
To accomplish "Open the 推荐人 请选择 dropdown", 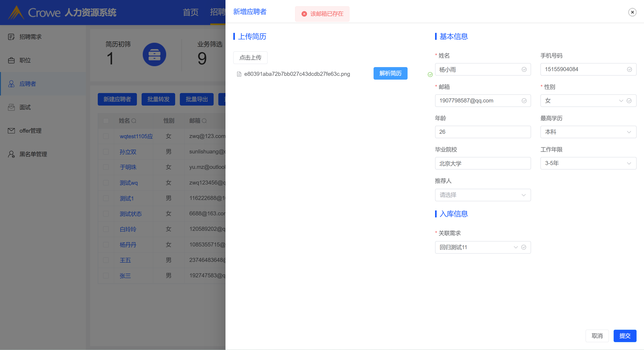I will point(482,195).
